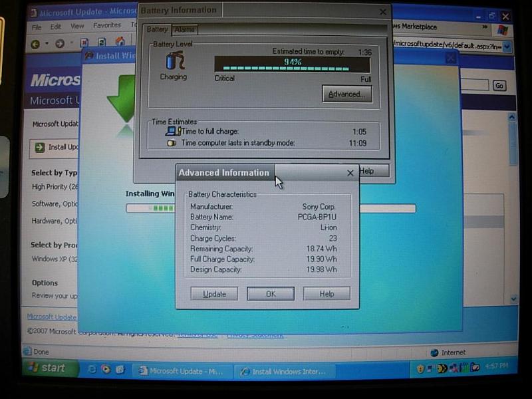Close the Battery Information window
The height and width of the screenshot is (399, 532).
[x=383, y=12]
